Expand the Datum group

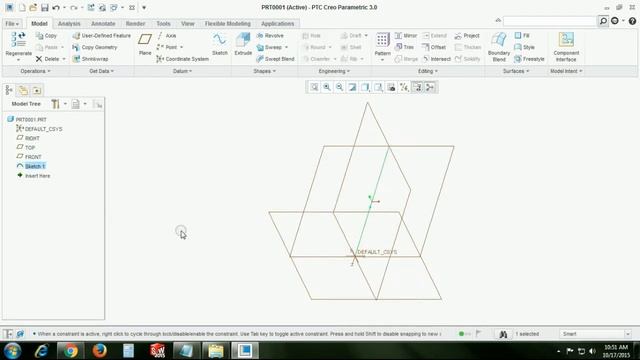pos(182,71)
